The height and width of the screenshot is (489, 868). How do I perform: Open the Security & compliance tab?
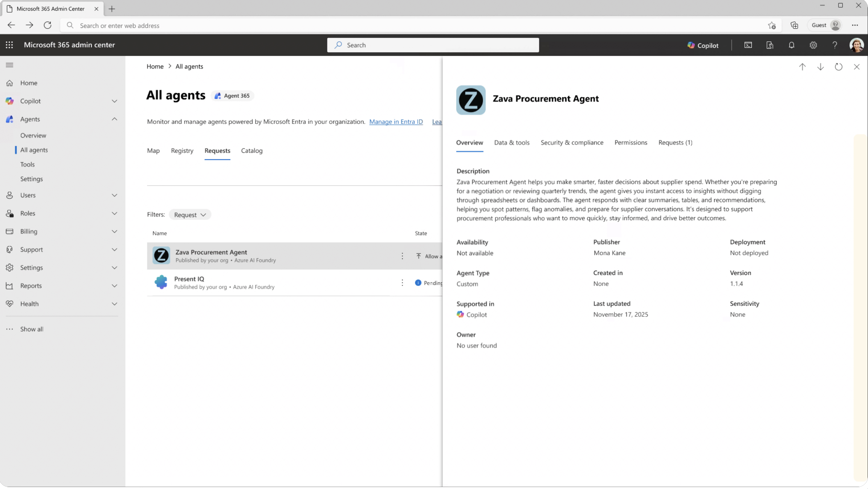coord(572,142)
